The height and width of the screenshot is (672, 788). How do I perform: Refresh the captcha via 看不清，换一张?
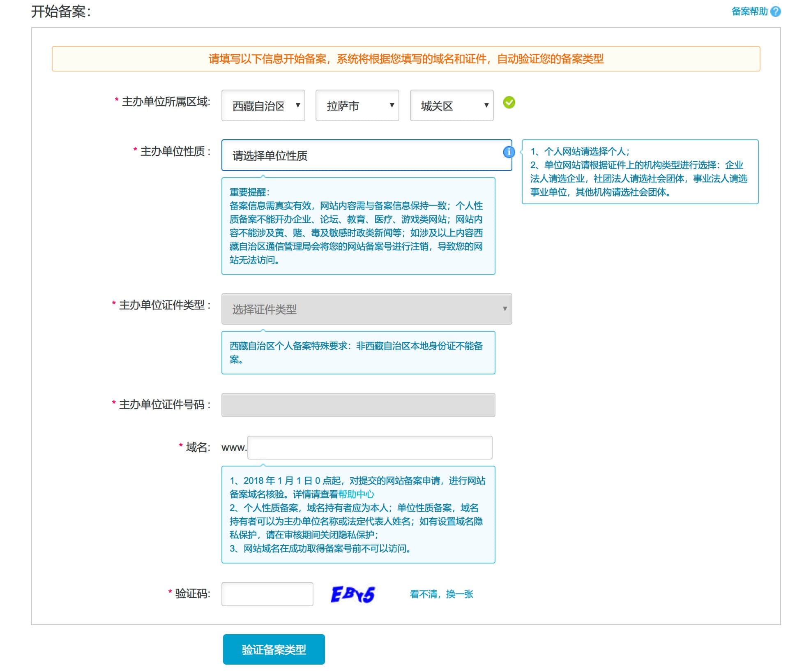click(440, 593)
